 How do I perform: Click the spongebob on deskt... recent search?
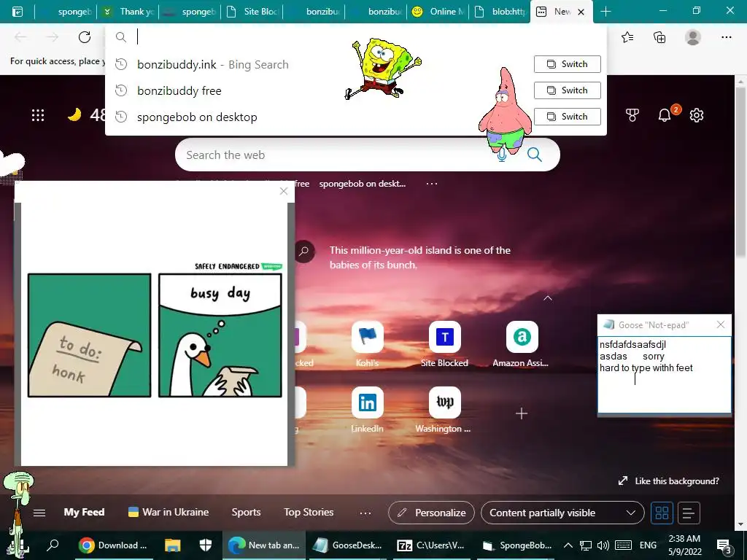tap(362, 183)
